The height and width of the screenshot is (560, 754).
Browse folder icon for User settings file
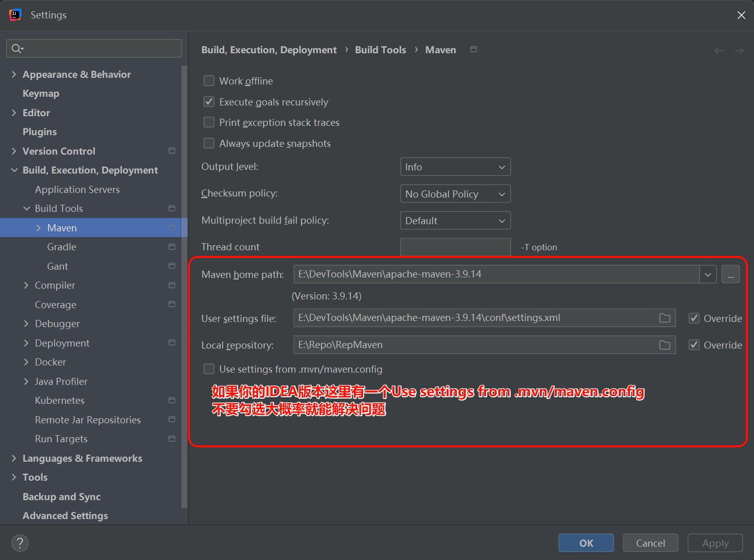(x=665, y=318)
